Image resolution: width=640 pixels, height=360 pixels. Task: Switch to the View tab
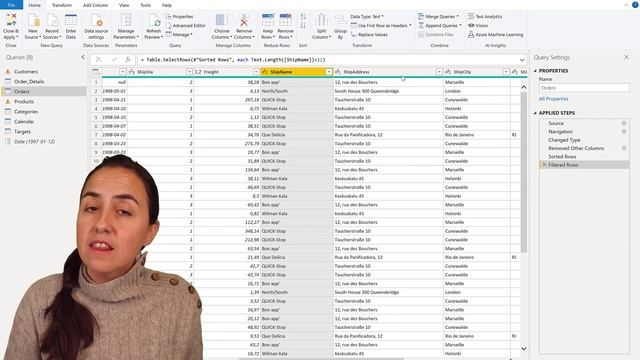(x=124, y=5)
